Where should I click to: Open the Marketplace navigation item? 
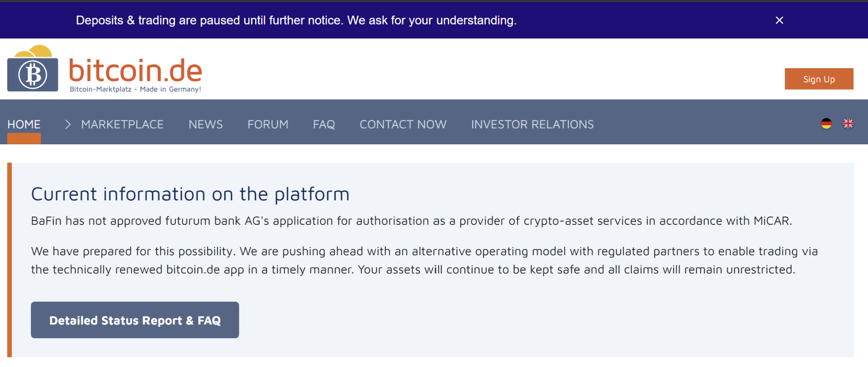(x=122, y=124)
